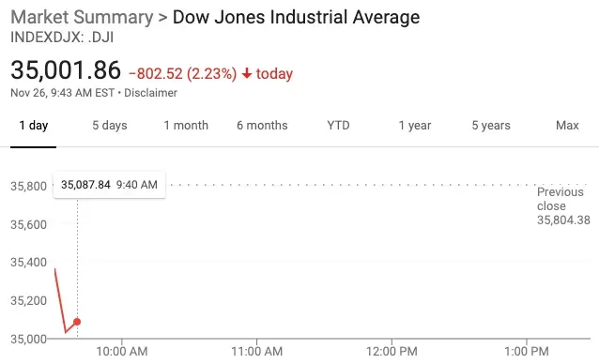The image size is (599, 364).
Task: Select the 1 day tab
Action: tap(34, 125)
